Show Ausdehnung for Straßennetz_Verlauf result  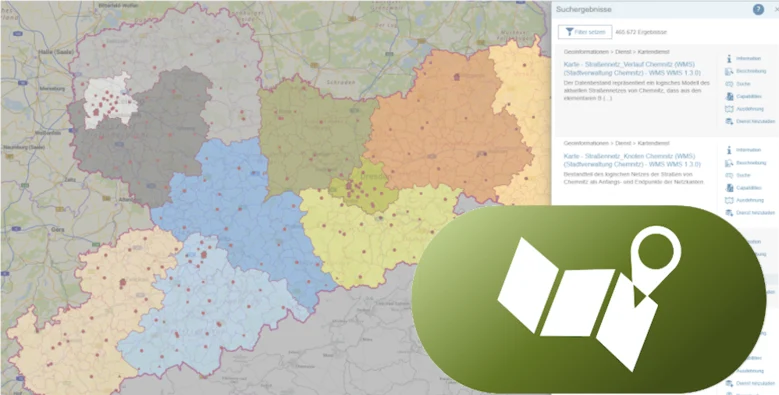744,109
